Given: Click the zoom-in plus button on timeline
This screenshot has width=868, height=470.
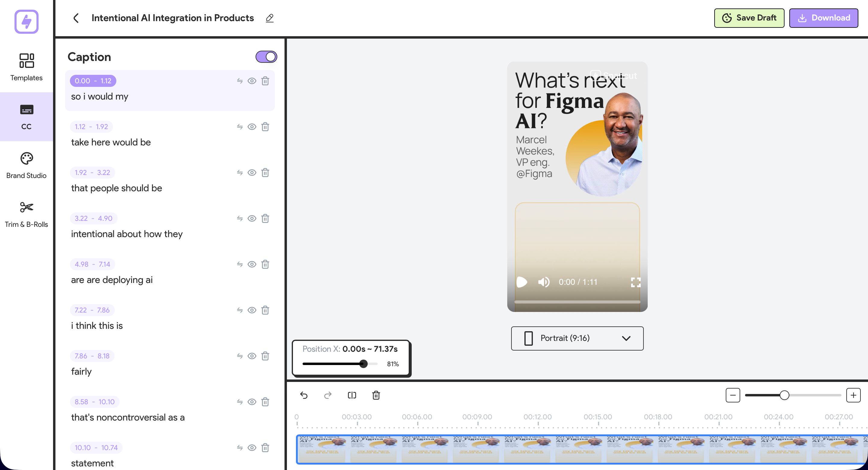Looking at the screenshot, I should 853,395.
